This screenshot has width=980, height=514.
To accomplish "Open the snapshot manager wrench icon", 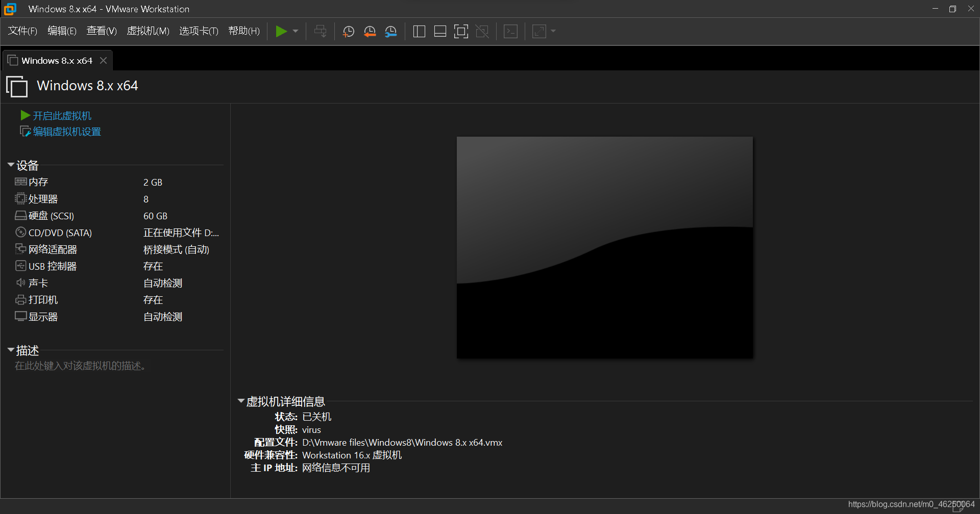I will tap(391, 32).
